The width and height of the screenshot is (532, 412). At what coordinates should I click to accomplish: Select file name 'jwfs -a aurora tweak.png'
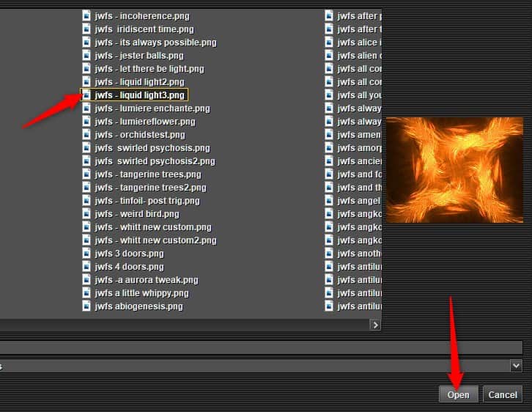click(147, 280)
